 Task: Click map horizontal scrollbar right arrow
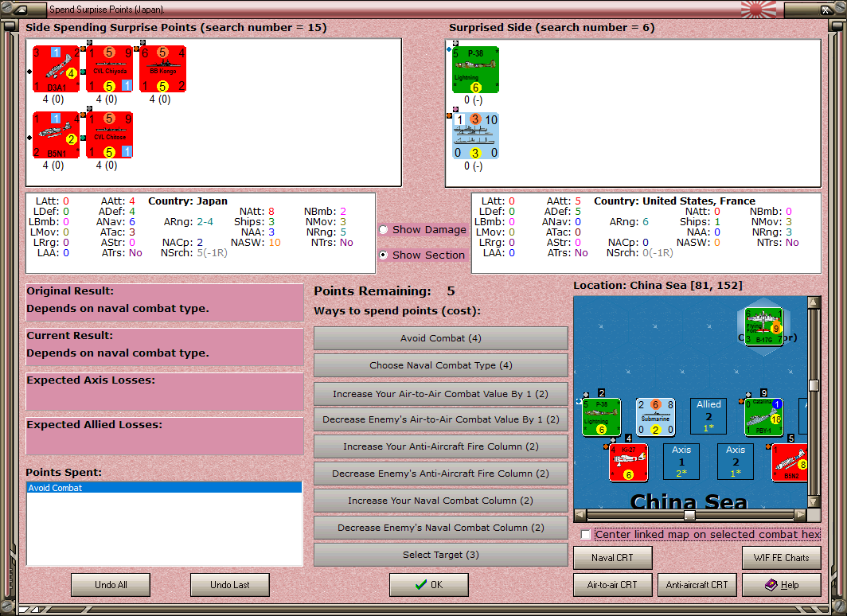801,514
